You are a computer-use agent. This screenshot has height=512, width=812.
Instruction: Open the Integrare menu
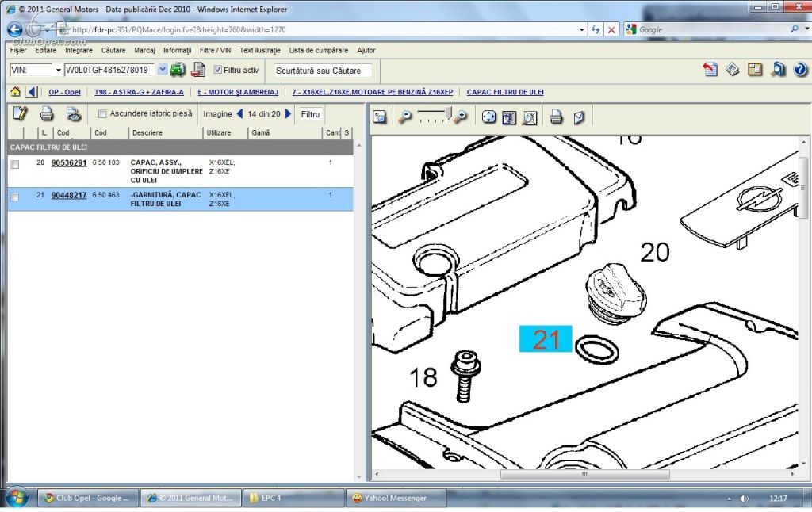(x=79, y=50)
